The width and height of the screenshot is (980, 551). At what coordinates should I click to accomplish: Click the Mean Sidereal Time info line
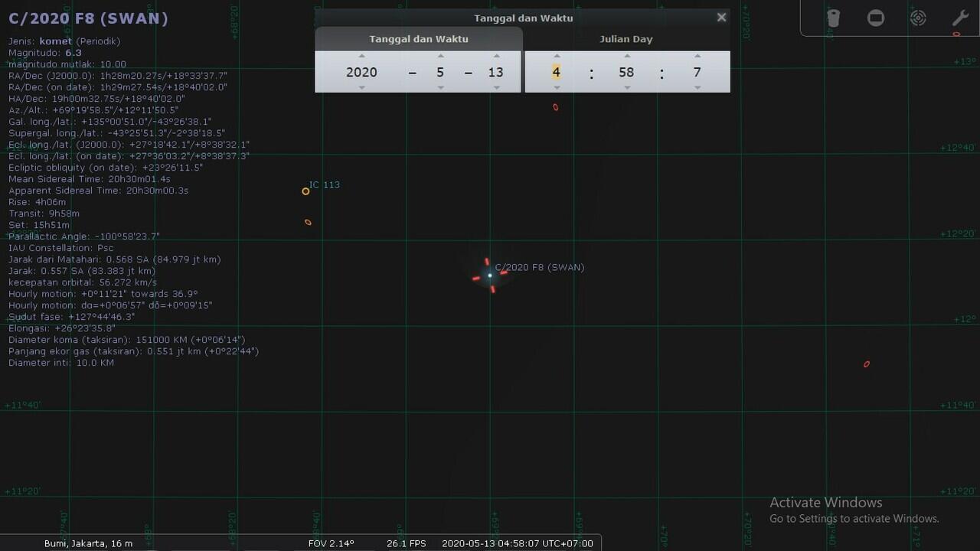click(90, 179)
